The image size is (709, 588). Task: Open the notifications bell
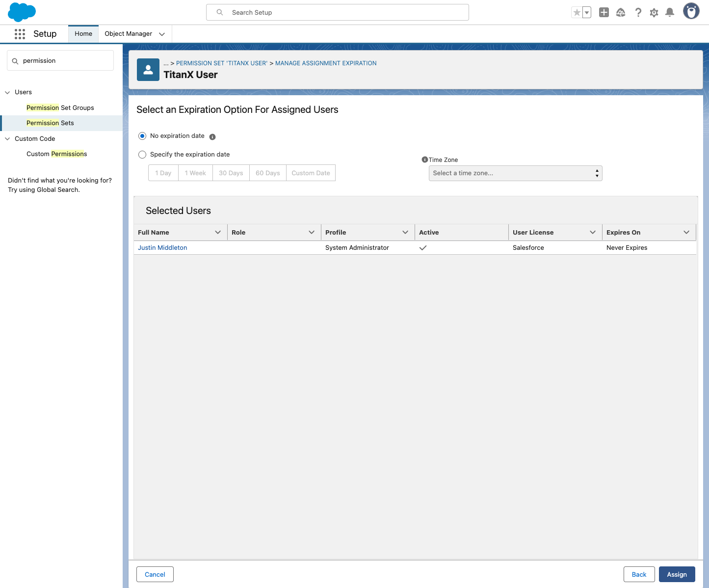[x=670, y=12]
